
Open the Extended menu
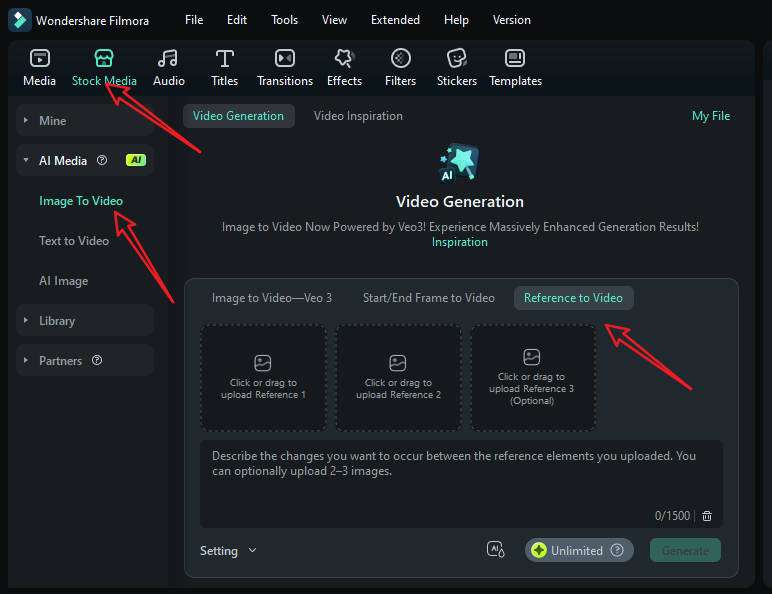(395, 20)
